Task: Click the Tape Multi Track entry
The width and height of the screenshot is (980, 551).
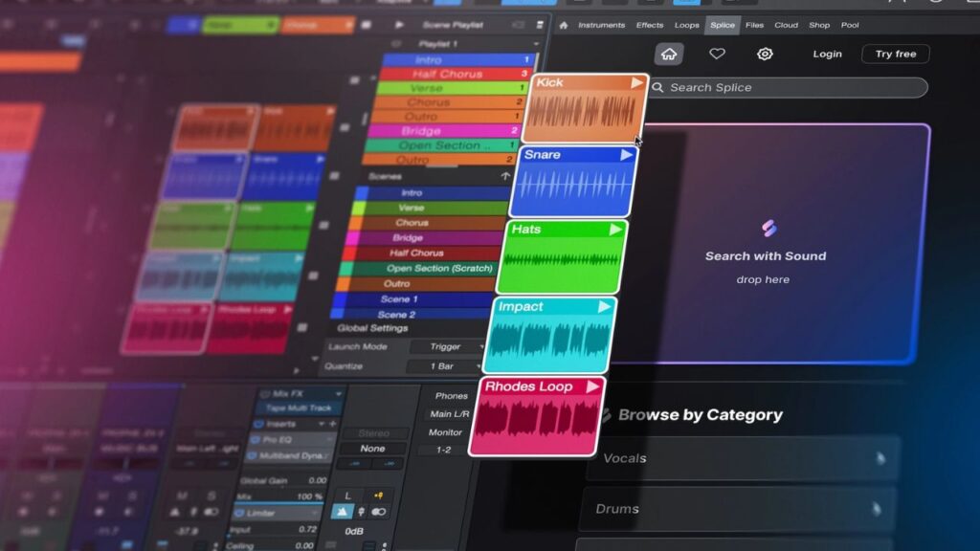Action: tap(299, 408)
